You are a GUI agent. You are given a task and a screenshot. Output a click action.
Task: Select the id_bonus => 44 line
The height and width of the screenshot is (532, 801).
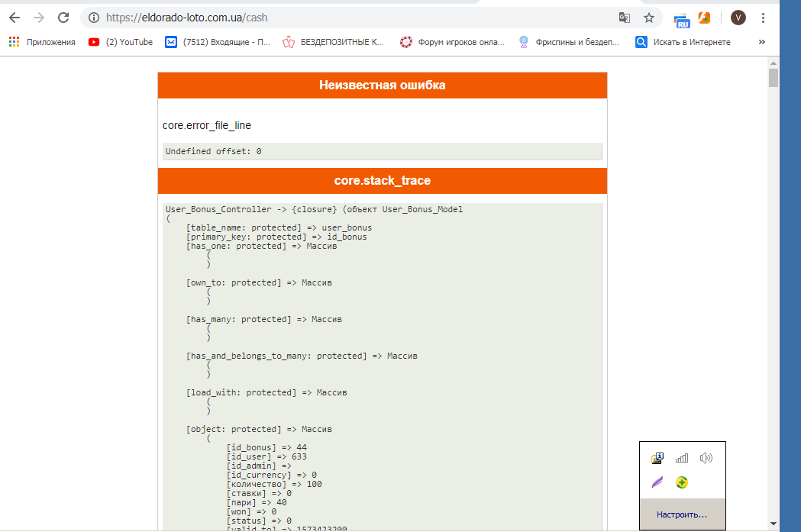coord(266,448)
